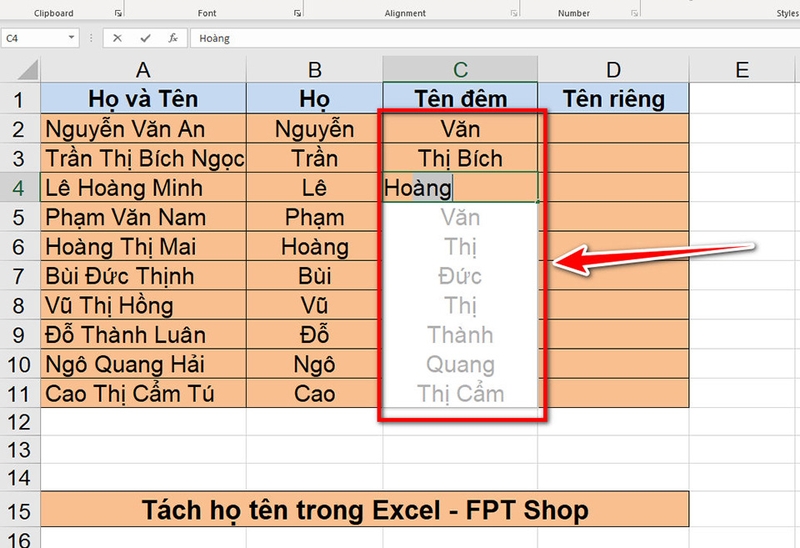Select cell 'Đỗ' in column B
The height and width of the screenshot is (548, 800).
pos(315,335)
